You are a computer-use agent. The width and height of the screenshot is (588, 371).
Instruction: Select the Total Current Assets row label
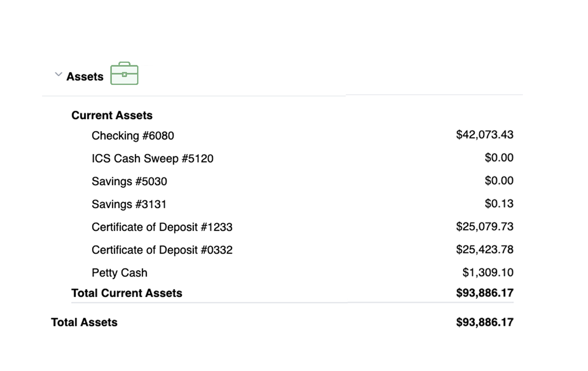(127, 293)
